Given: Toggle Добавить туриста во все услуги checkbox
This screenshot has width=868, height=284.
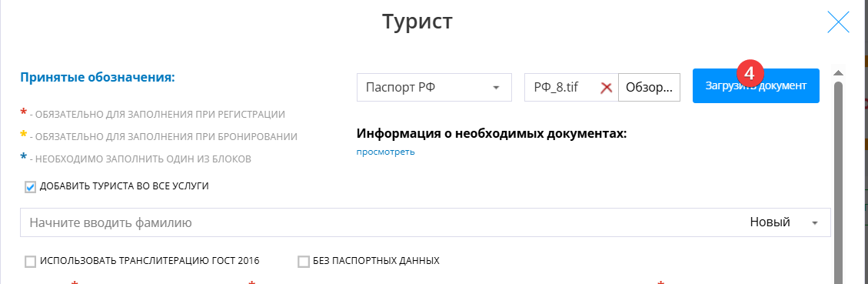Looking at the screenshot, I should click(31, 187).
